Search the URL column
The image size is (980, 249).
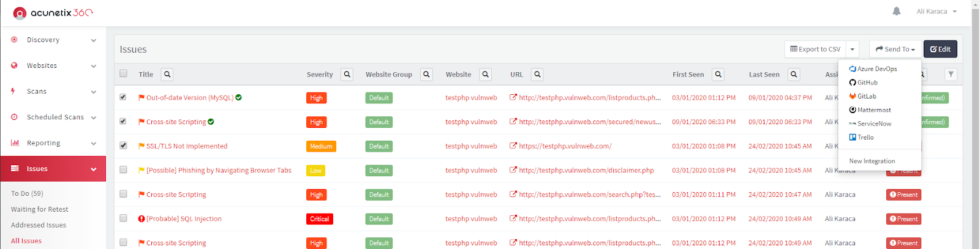tap(537, 74)
